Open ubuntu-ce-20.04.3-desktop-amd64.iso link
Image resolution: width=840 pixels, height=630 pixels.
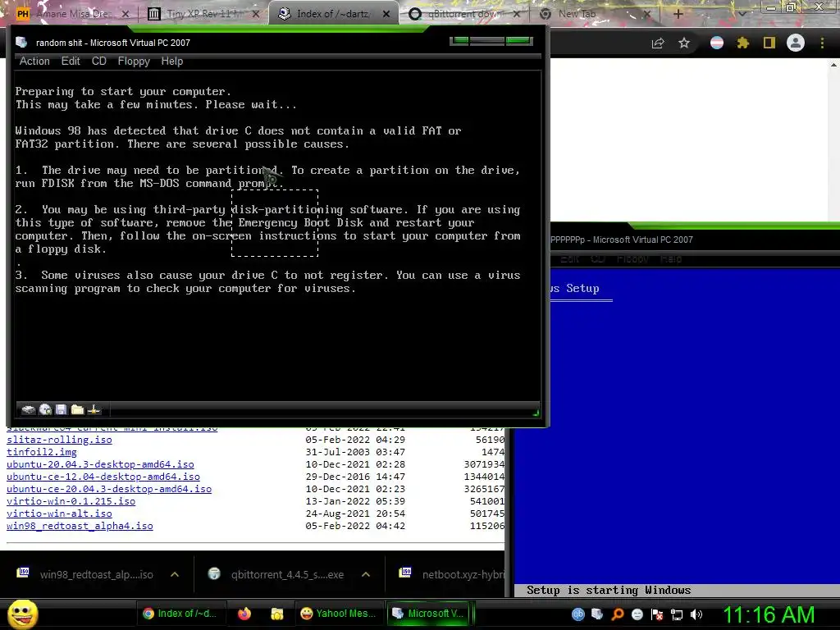(109, 489)
